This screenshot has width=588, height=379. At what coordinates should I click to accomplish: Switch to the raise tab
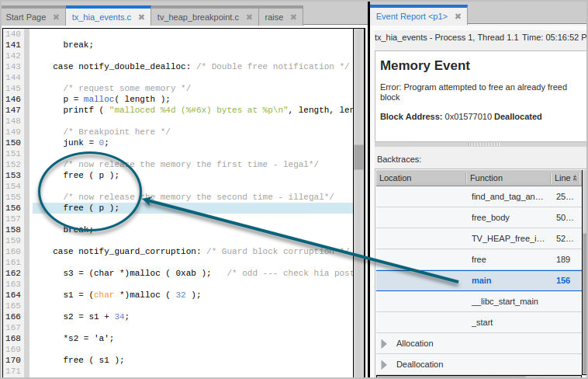274,16
